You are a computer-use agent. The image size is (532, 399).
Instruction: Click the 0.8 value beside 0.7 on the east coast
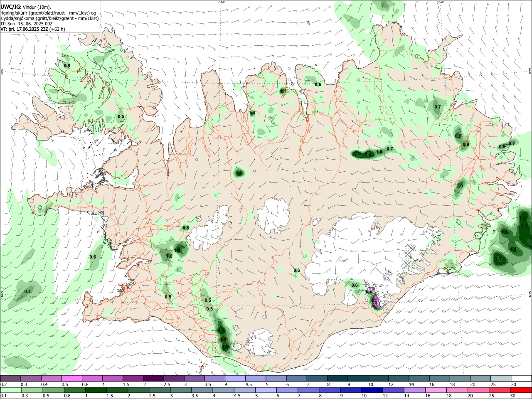coord(502,147)
